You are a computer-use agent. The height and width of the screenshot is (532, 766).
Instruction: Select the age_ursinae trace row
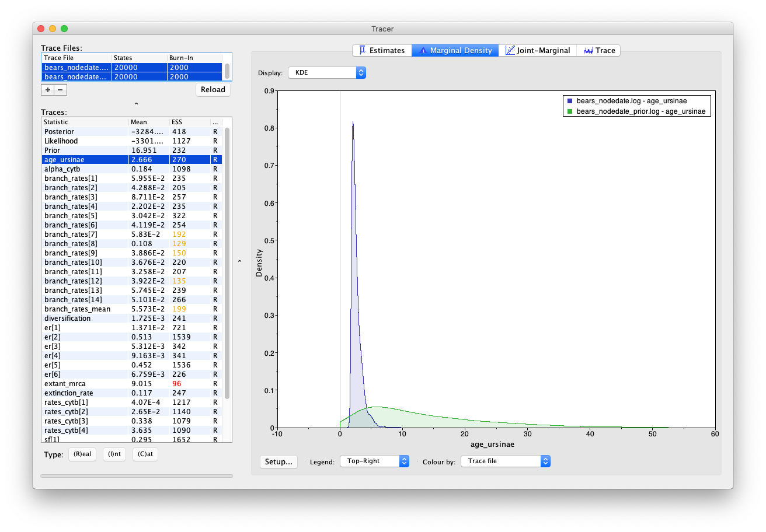[132, 159]
